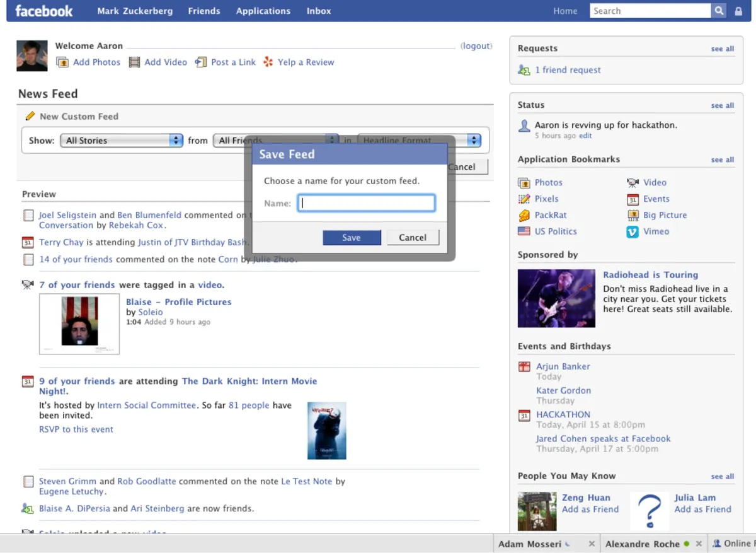Screen dimensions: 756x553
Task: Click the Name field in Save Feed dialog
Action: (x=366, y=203)
